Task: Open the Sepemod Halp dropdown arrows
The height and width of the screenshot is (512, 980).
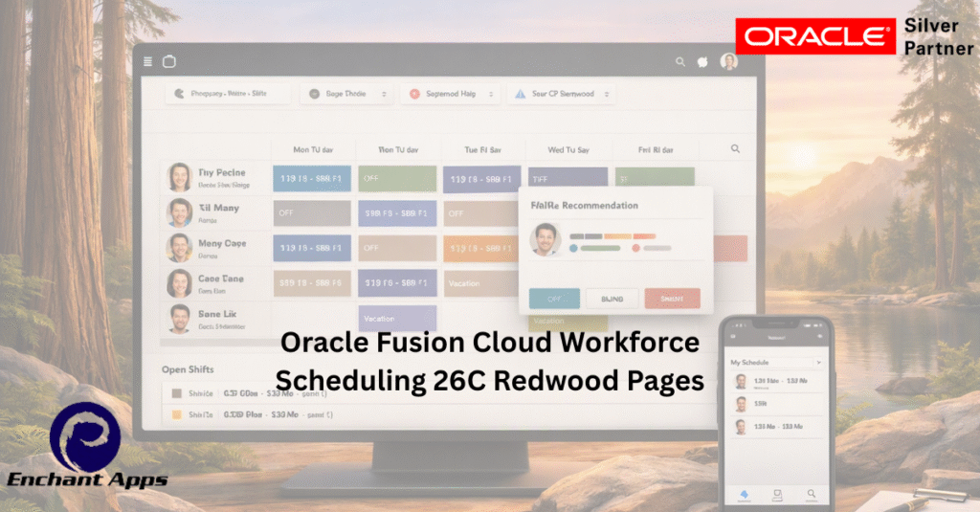Action: [x=491, y=94]
